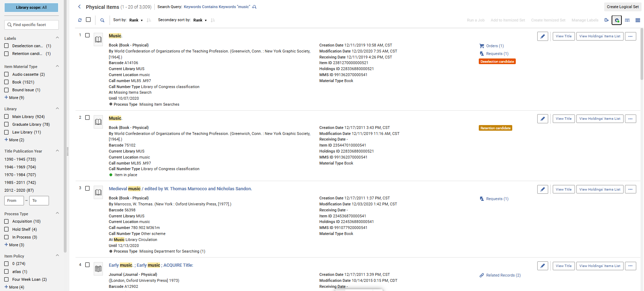Select the Library scope: All tab
The image size is (644, 291).
point(31,7)
